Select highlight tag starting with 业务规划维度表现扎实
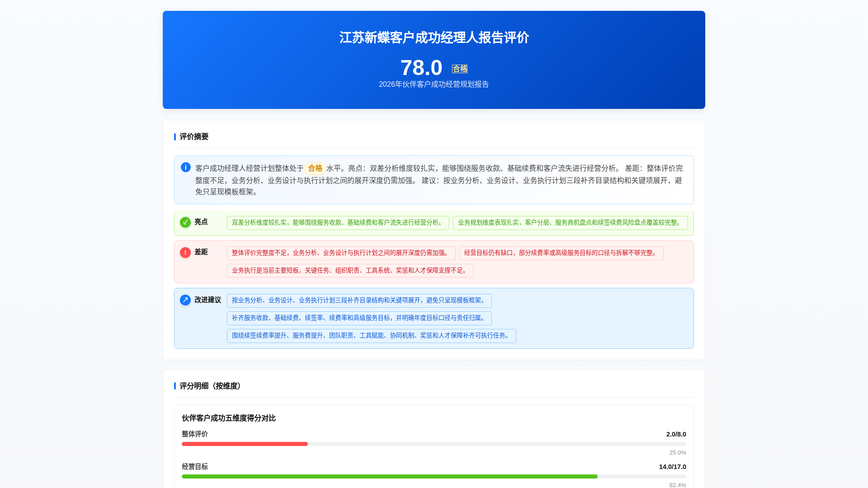This screenshot has width=868, height=488. (x=571, y=223)
